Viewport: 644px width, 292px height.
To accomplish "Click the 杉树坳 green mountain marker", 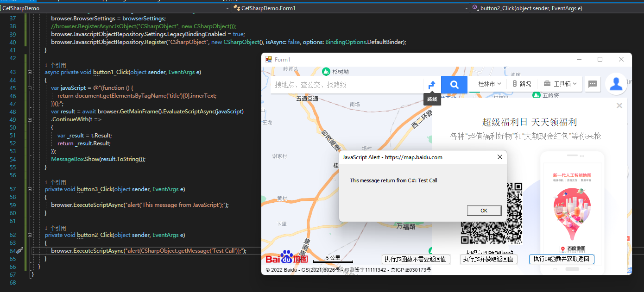I will tap(326, 72).
